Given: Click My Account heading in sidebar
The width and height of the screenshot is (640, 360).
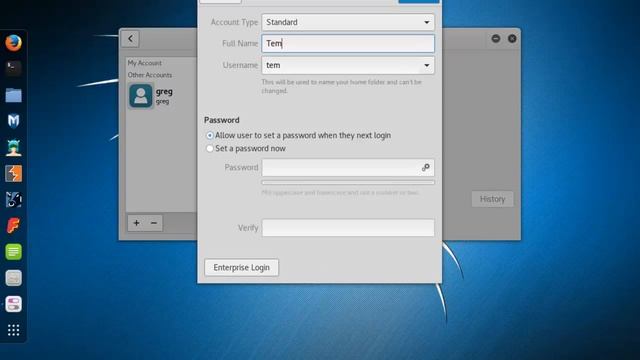Looking at the screenshot, I should (x=144, y=63).
